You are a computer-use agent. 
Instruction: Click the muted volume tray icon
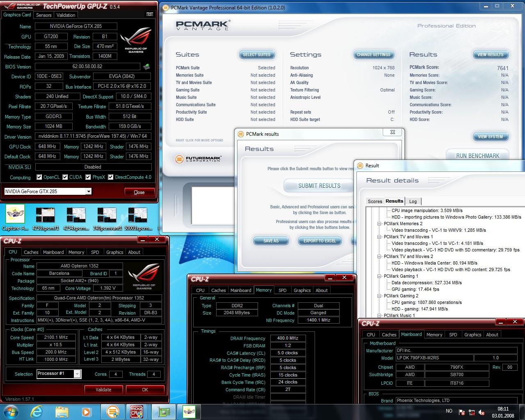(x=482, y=412)
